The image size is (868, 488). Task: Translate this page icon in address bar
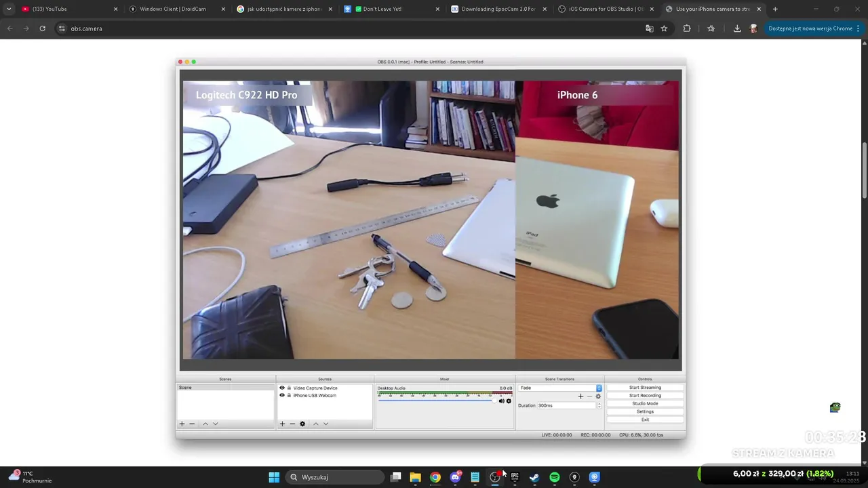tap(649, 28)
